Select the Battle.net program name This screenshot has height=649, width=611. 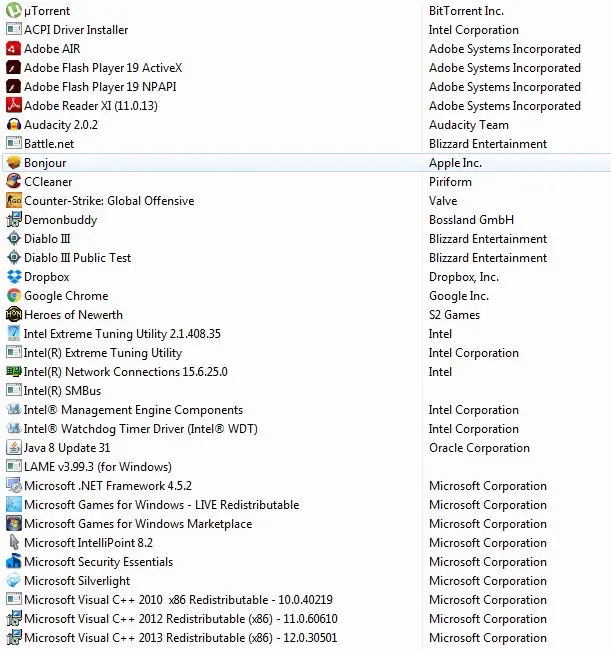click(x=49, y=144)
